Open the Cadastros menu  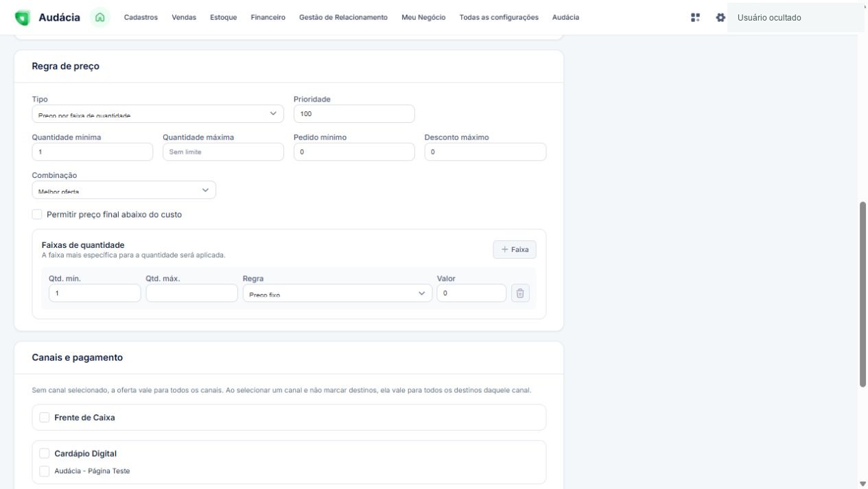pyautogui.click(x=141, y=18)
